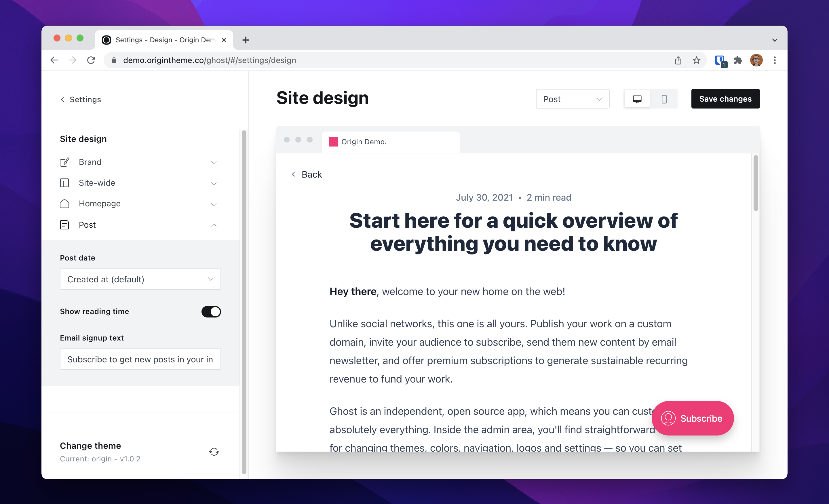829x504 pixels.
Task: Expand the Brand settings section
Action: tap(139, 162)
